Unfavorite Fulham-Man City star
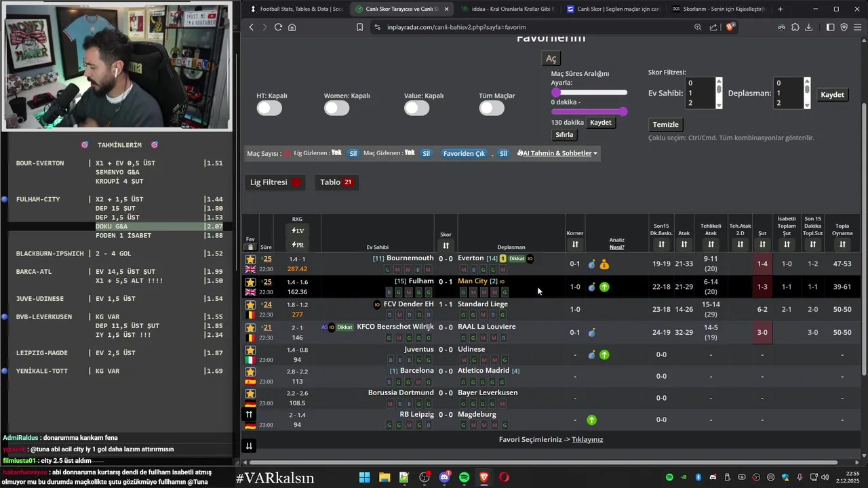The width and height of the screenshot is (868, 488). [x=250, y=282]
